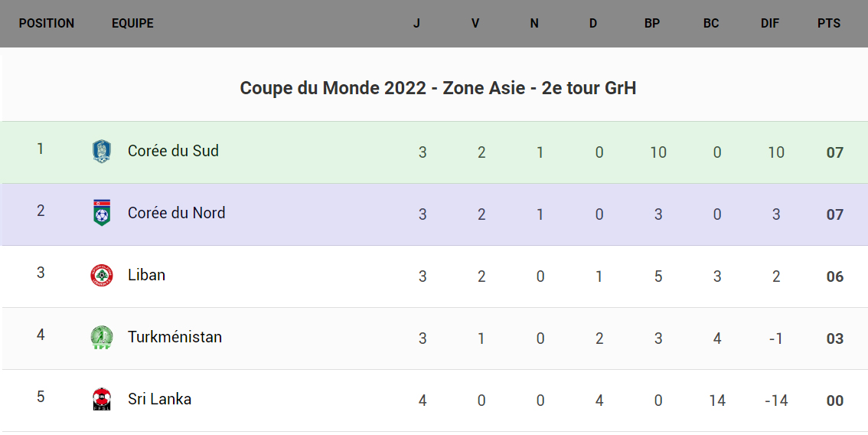Click the BP column header
Image resolution: width=868 pixels, height=435 pixels.
pos(651,24)
